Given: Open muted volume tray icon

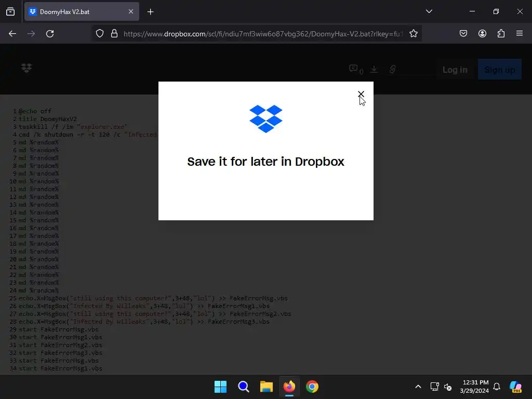Looking at the screenshot, I should tap(448, 387).
